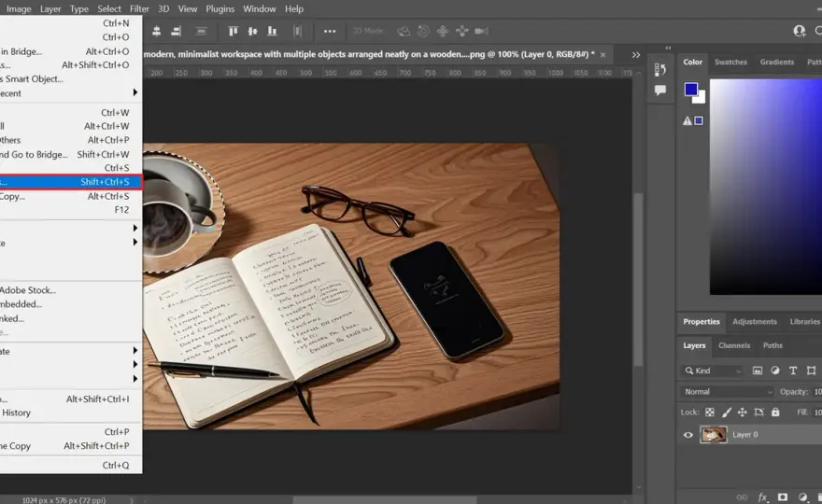This screenshot has width=822, height=504.
Task: Open the Select menu
Action: pos(109,9)
